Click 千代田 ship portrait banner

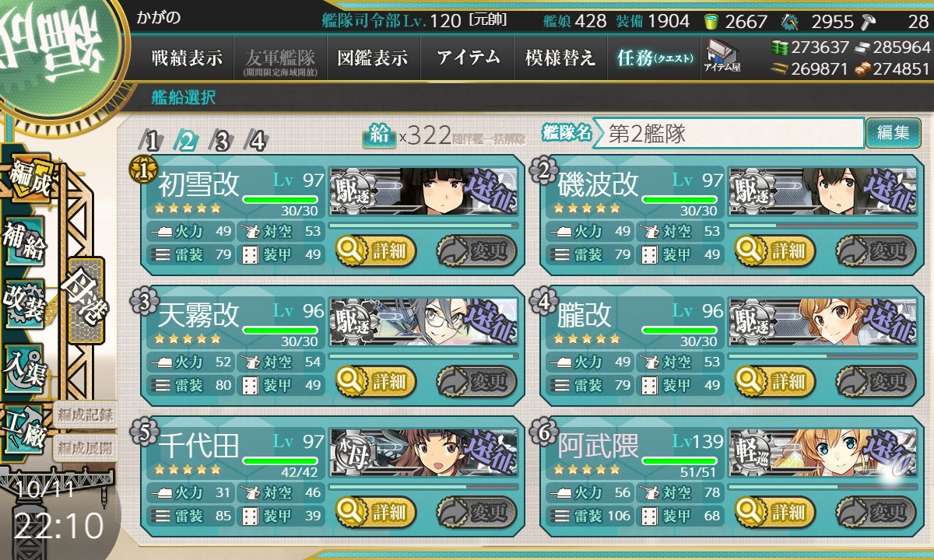click(x=423, y=450)
